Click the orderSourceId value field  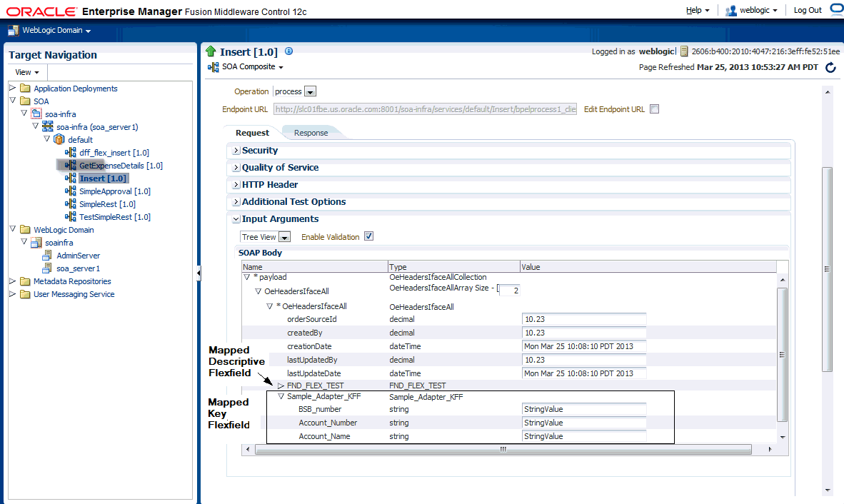(x=584, y=319)
